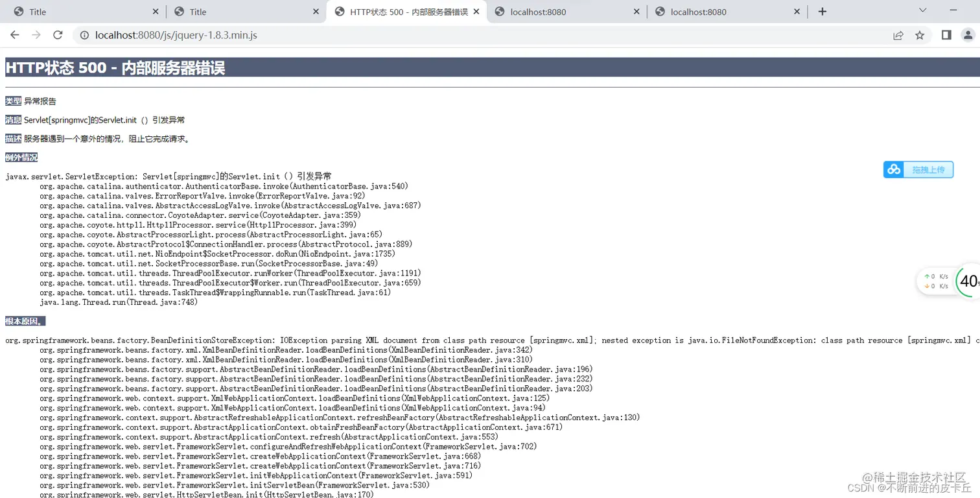Close the first localhost:8080 tab

[636, 12]
